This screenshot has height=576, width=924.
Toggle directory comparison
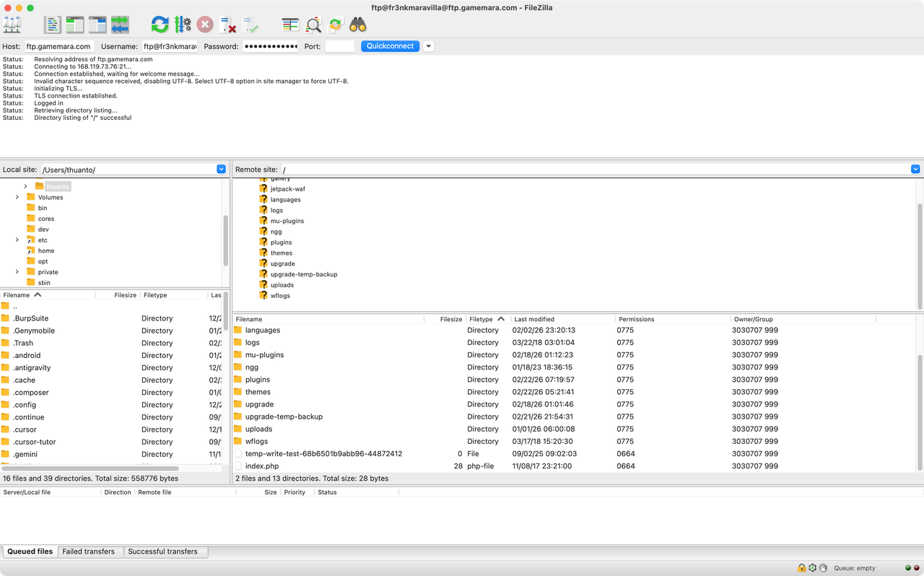(x=313, y=25)
